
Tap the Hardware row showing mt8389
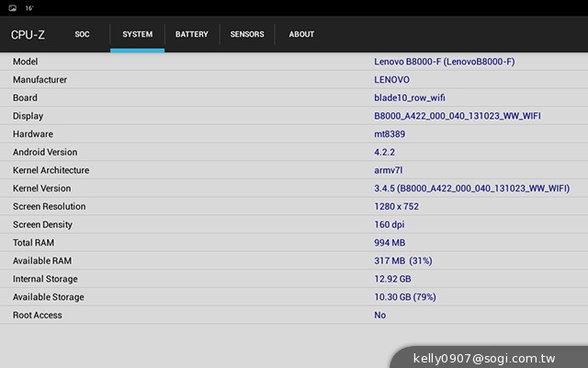[294, 134]
